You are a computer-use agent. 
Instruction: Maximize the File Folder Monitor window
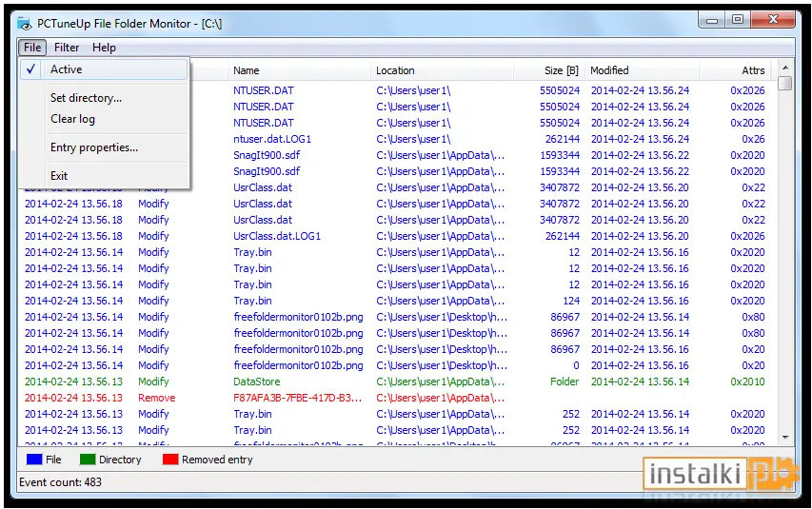738,20
